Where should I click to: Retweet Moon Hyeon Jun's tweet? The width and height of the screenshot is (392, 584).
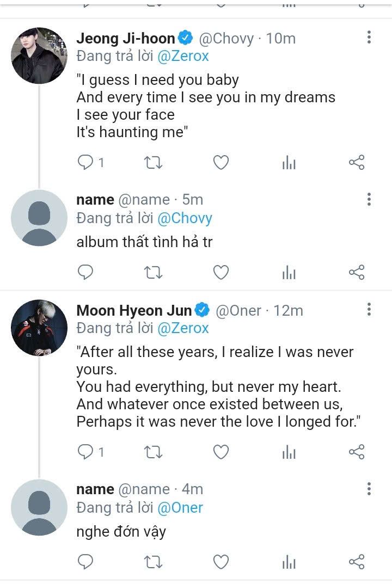(x=153, y=452)
